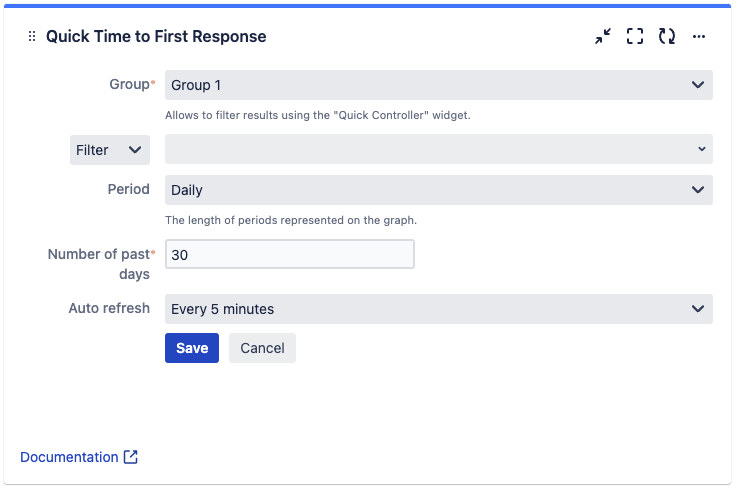The height and width of the screenshot is (489, 737).
Task: Expand the widget to full screen
Action: (635, 37)
